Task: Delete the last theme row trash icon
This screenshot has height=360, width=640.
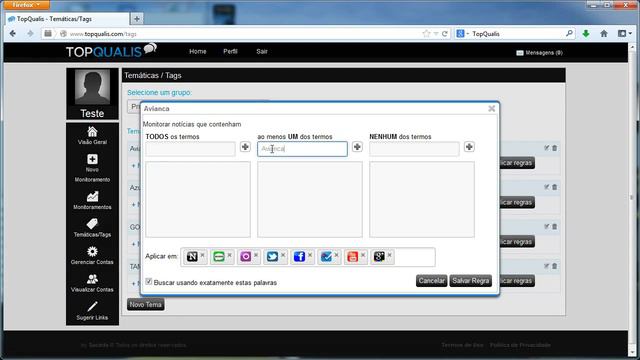Action: (x=554, y=266)
